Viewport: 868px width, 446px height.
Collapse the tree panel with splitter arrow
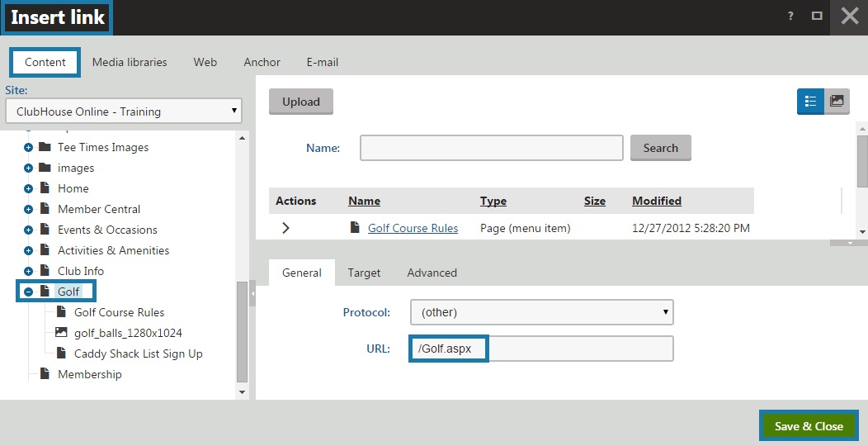pyautogui.click(x=252, y=293)
